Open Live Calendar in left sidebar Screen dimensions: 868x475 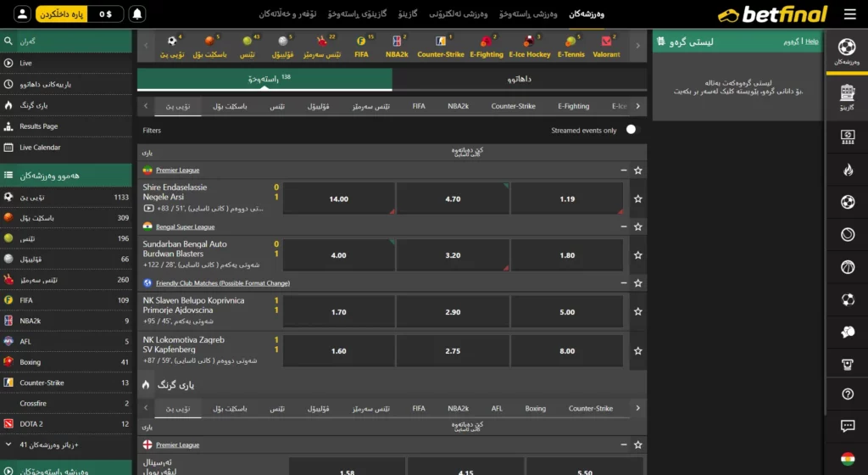pos(66,148)
